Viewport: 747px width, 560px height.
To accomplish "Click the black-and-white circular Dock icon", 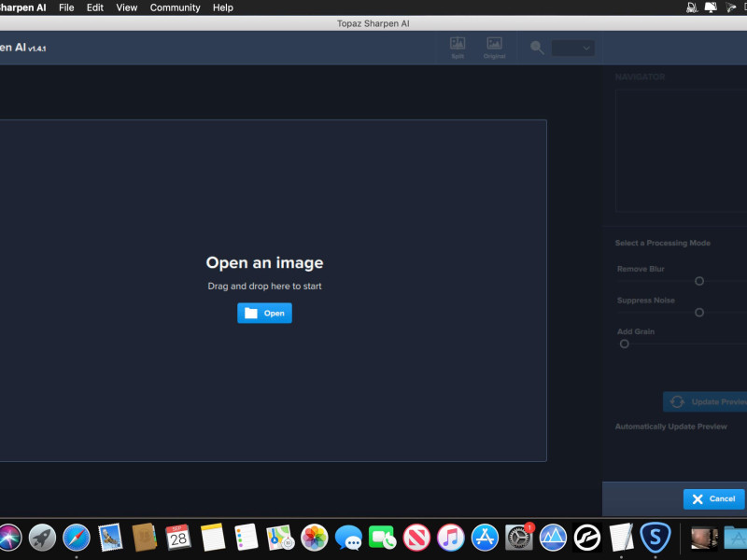I will 587,538.
